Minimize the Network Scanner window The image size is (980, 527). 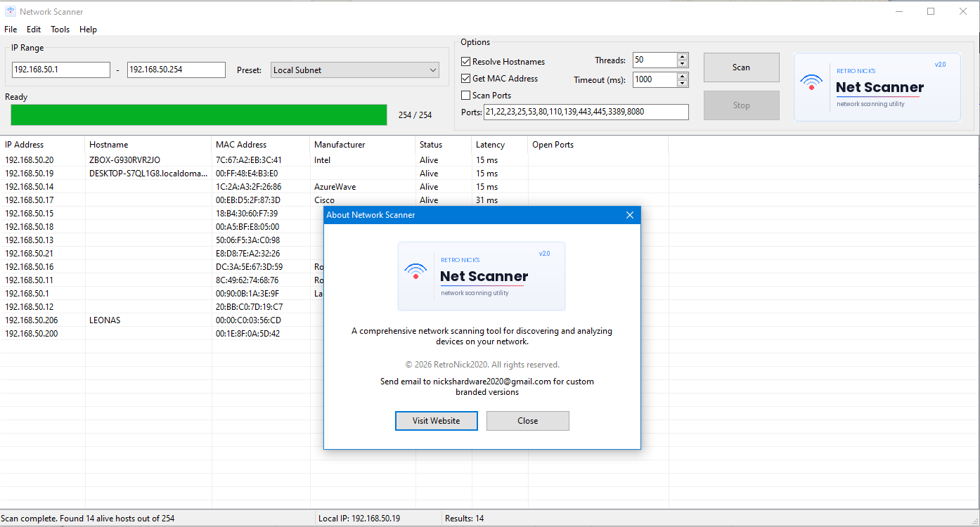(x=898, y=11)
